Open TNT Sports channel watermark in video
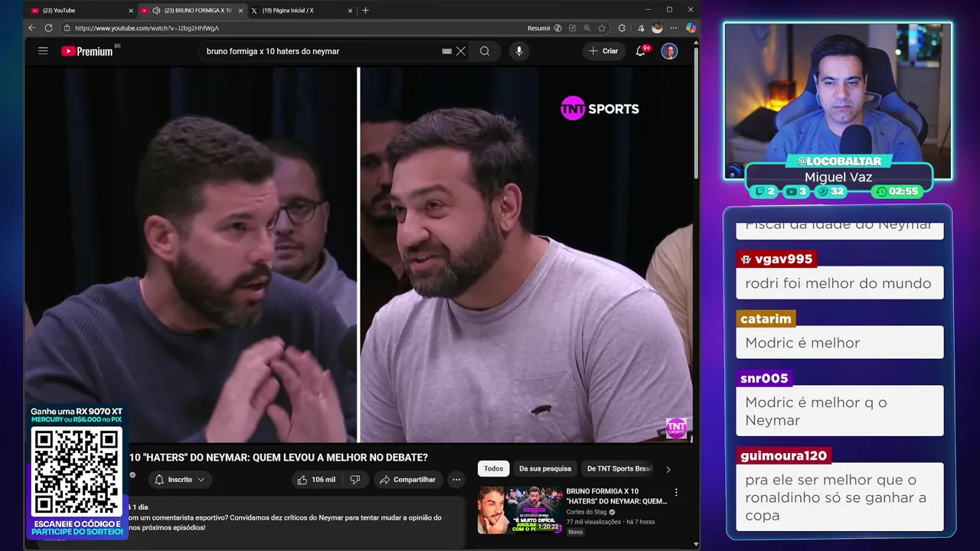This screenshot has height=551, width=980. (x=676, y=428)
